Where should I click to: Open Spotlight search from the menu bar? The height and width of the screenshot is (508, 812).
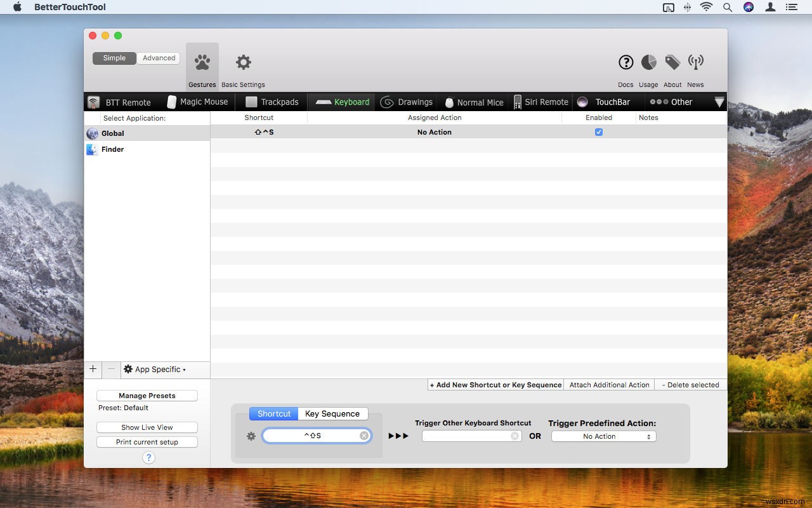click(727, 7)
